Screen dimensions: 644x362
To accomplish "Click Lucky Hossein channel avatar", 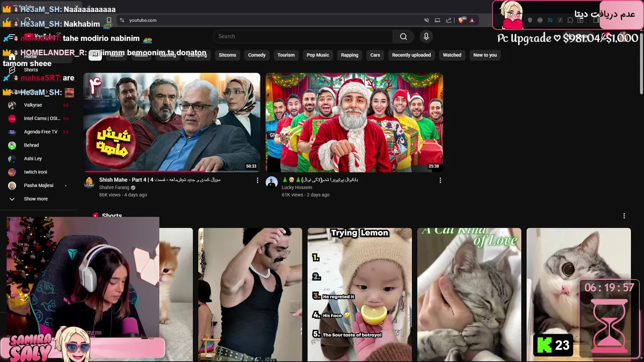I will (272, 182).
